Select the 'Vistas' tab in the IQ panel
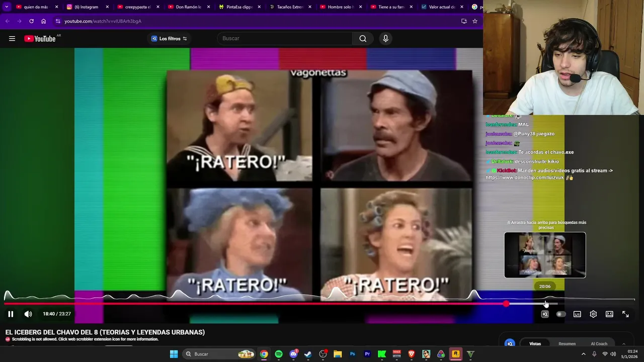This screenshot has height=362, width=644. 535,344
